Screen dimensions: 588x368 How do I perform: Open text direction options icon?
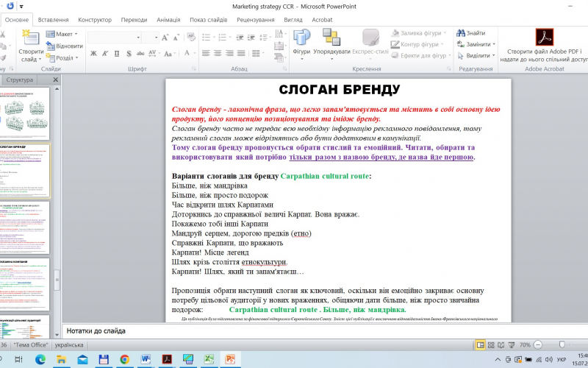(x=279, y=34)
